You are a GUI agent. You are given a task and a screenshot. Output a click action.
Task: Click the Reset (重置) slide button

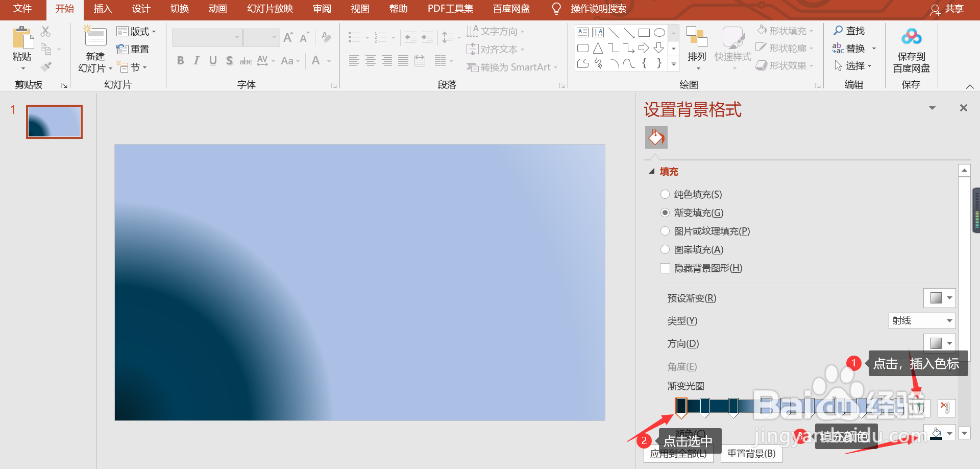pos(133,50)
